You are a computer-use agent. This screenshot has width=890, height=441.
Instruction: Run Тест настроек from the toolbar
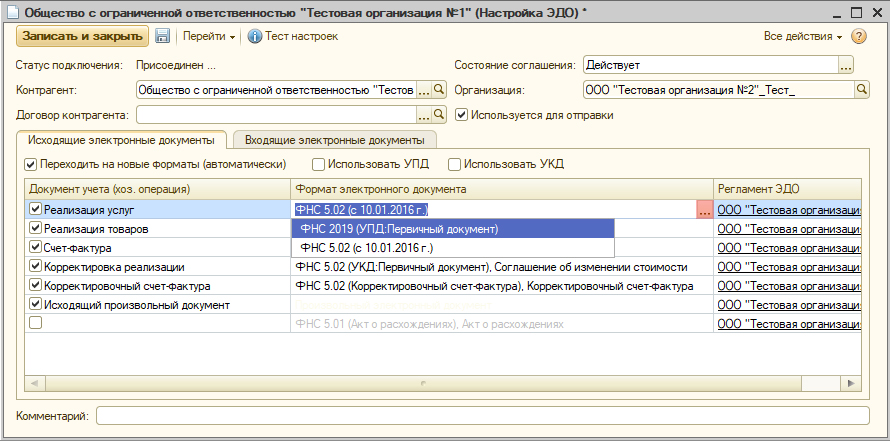pyautogui.click(x=293, y=36)
